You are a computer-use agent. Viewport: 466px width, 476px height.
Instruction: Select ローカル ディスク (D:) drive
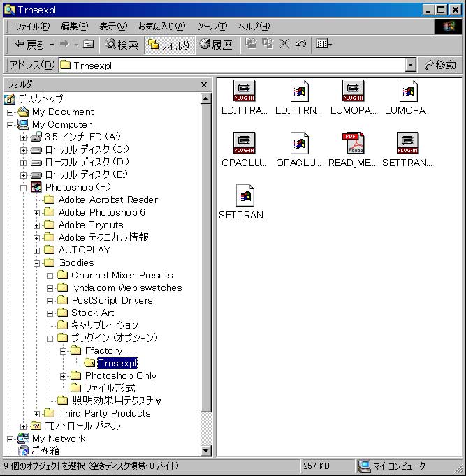pyautogui.click(x=87, y=162)
